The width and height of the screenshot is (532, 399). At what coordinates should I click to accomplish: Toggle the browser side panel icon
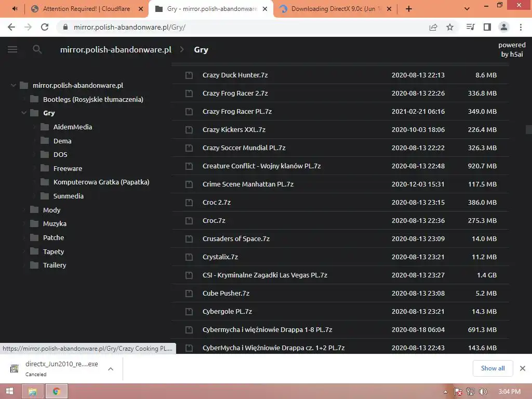click(x=487, y=27)
